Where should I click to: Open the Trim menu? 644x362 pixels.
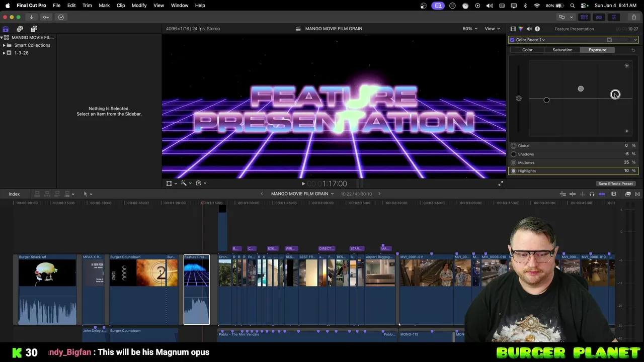click(87, 6)
